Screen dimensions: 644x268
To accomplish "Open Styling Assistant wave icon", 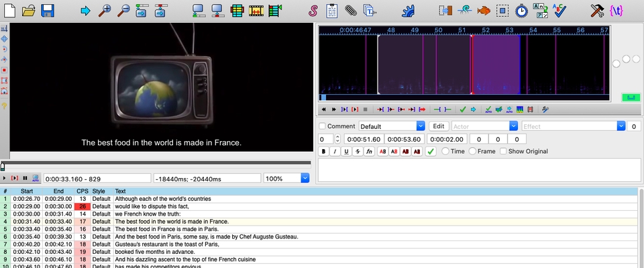I will point(465,10).
